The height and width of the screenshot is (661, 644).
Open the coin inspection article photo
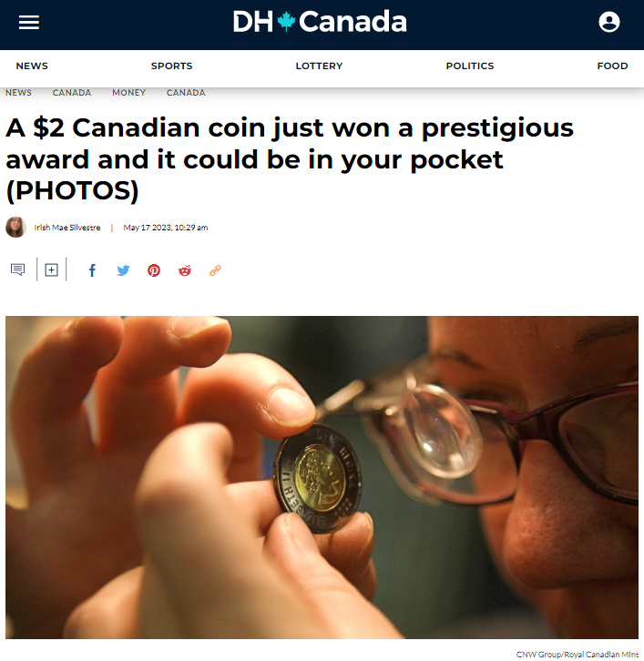point(322,477)
